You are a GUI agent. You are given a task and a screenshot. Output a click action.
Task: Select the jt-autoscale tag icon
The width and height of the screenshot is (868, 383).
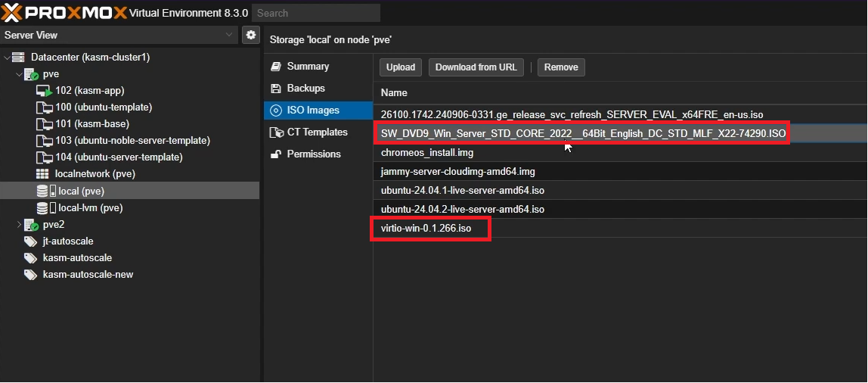coord(31,241)
